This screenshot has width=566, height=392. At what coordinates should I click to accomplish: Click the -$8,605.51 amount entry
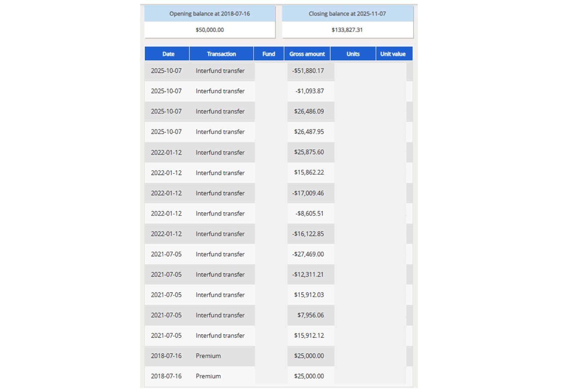[x=310, y=213]
